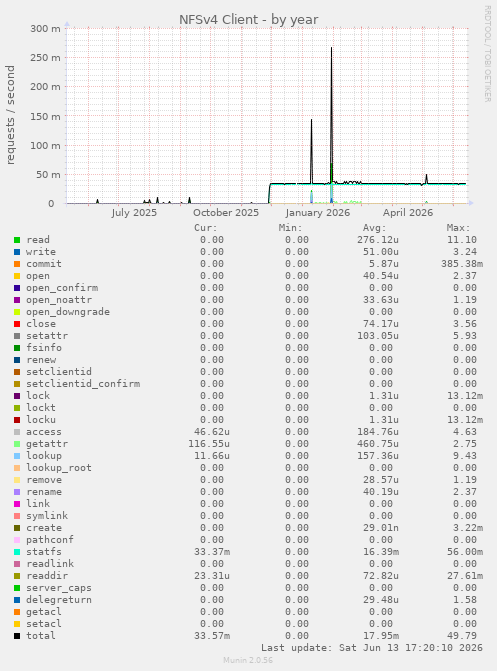Click the create average 29.01n
497x671 pixels.
pos(381,528)
